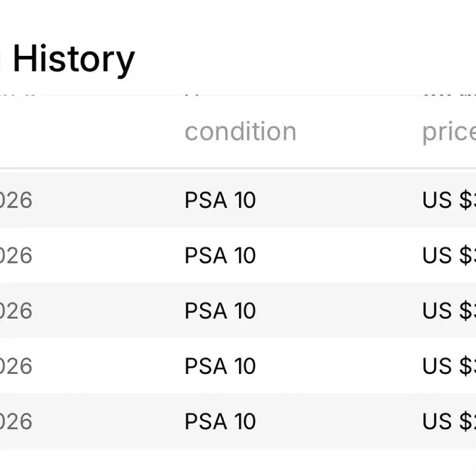
Task: Open the third row's US $ price
Action: click(449, 311)
